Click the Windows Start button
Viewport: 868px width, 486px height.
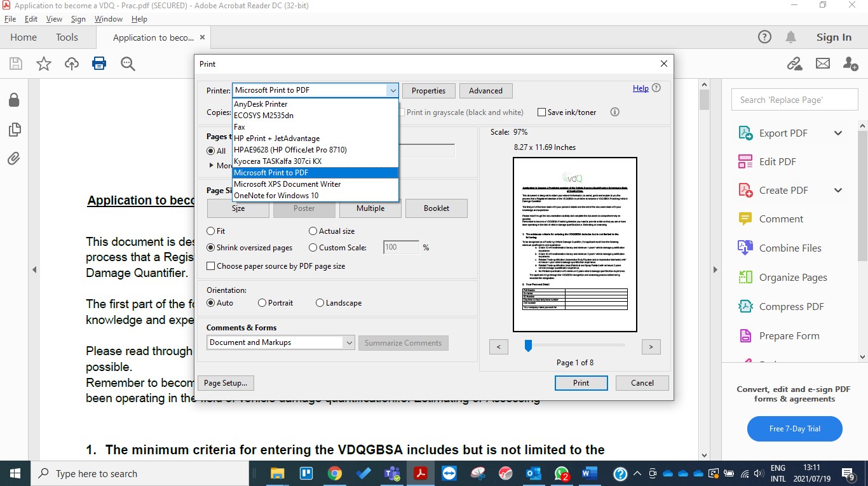pos(15,473)
